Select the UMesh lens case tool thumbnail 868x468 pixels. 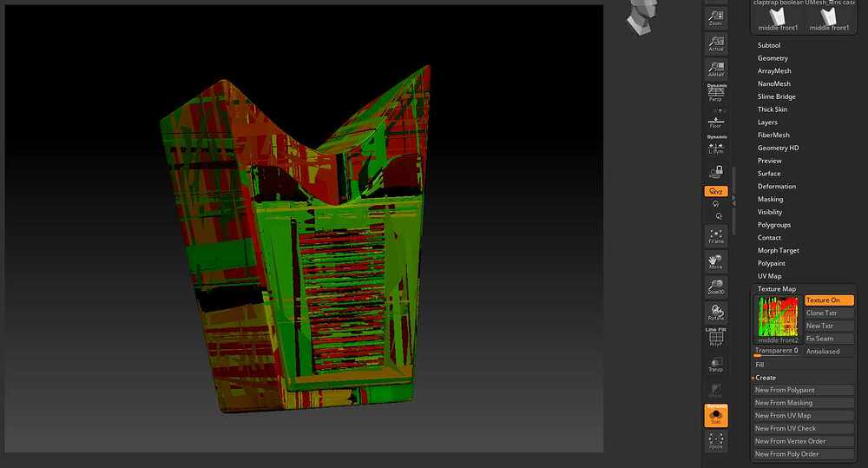coord(829,16)
